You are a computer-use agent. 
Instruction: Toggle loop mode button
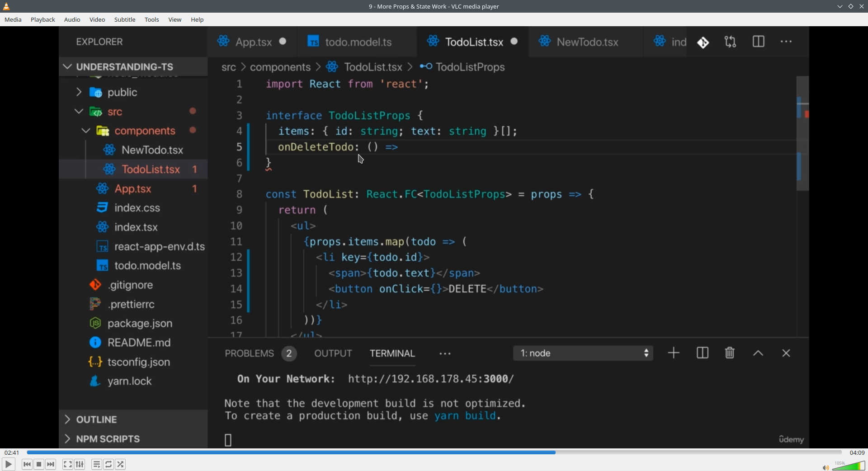pos(108,464)
